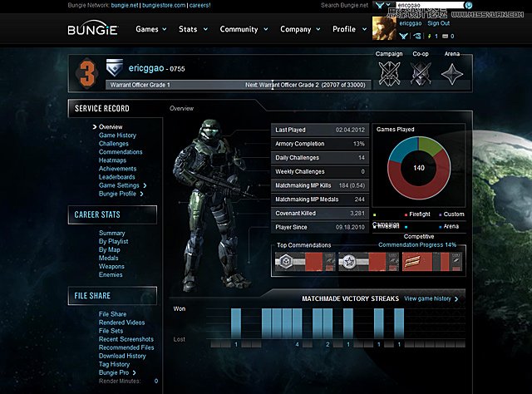Click Commendation Progress 14% link
532x394 pixels.
417,245
